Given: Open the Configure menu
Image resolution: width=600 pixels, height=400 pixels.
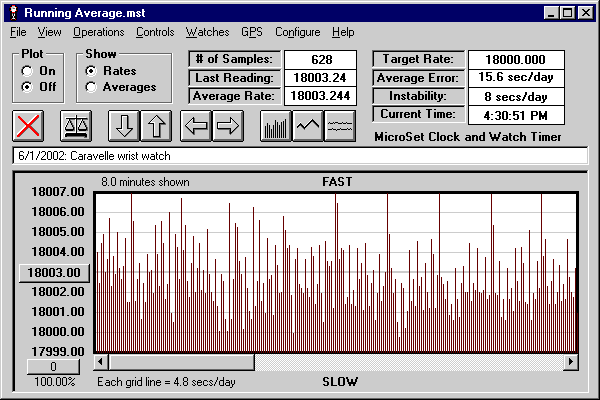Looking at the screenshot, I should point(298,32).
